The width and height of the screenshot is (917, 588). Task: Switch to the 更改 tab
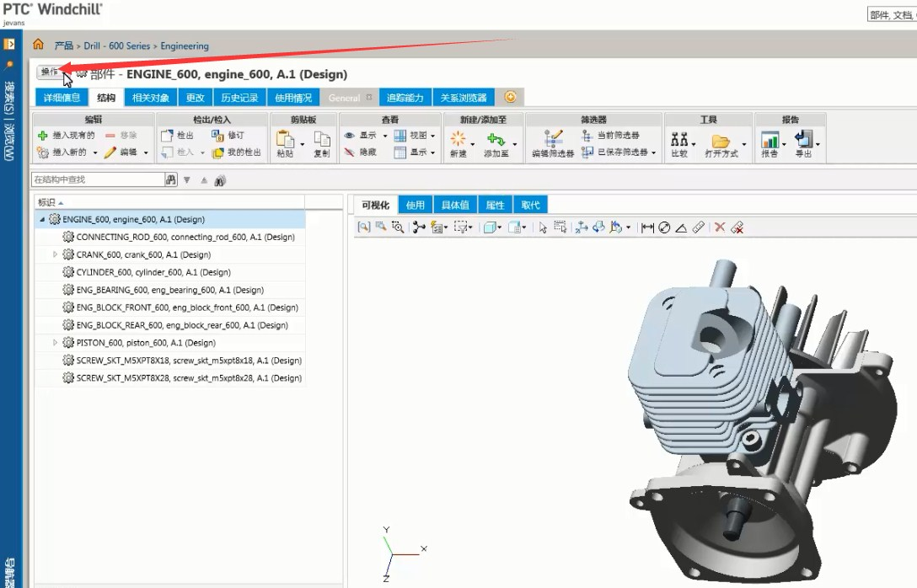coord(195,98)
